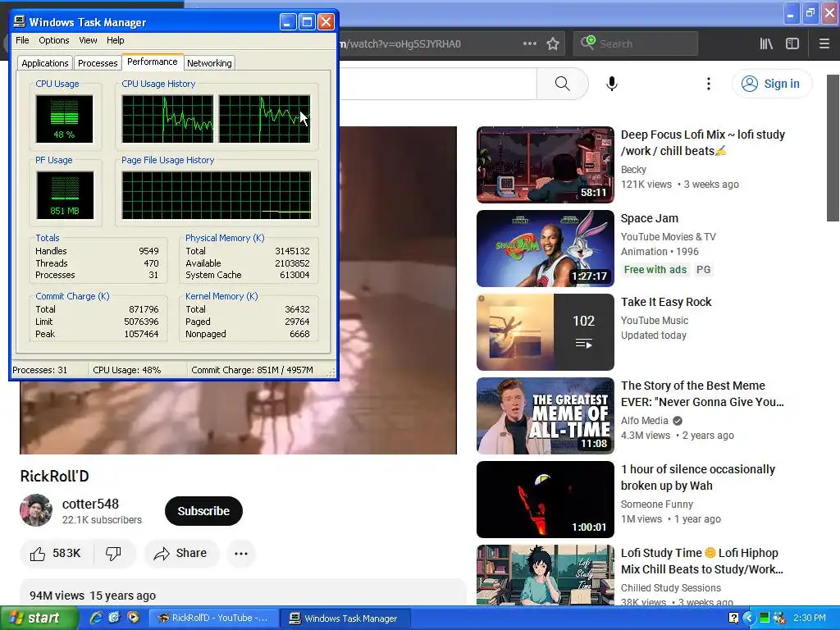
Task: Click the PF Usage 851 MB gauge
Action: pos(65,195)
